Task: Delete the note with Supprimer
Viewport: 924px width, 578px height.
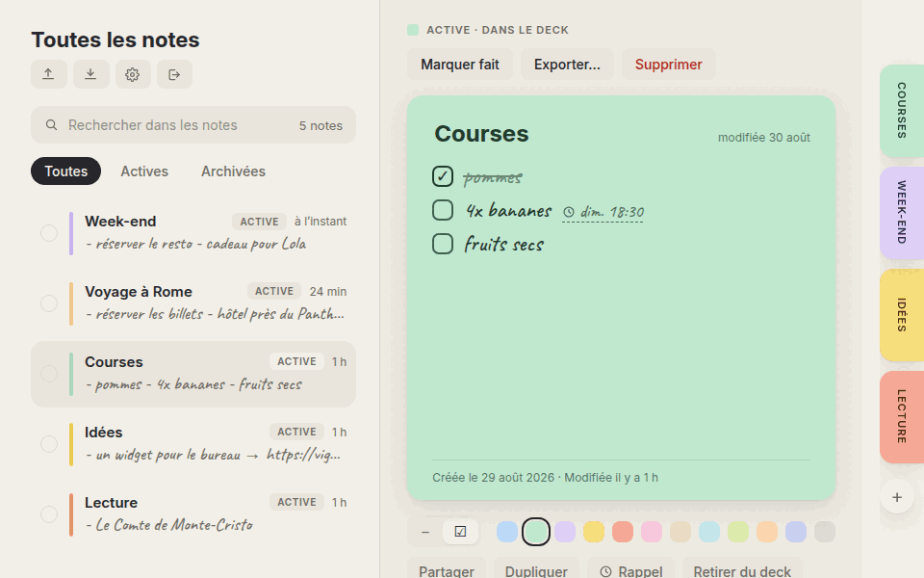Action: [668, 65]
